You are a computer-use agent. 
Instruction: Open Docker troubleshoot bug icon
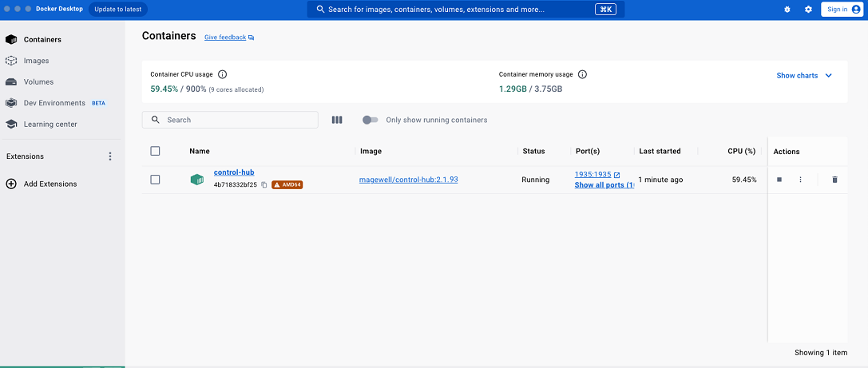787,10
